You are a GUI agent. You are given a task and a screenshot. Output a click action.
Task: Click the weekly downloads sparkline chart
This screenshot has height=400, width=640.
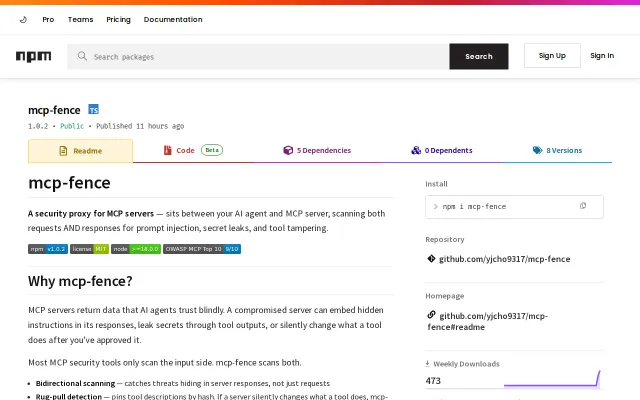pos(552,378)
